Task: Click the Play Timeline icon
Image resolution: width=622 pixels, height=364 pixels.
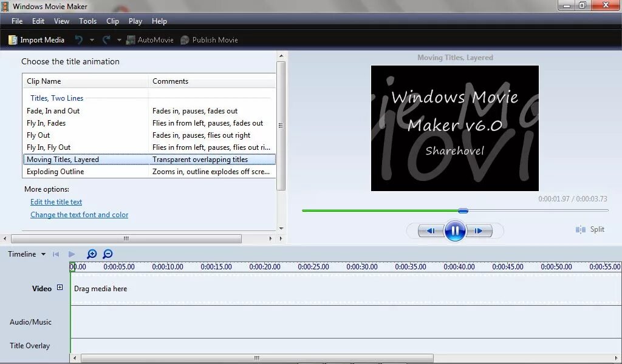Action: 72,254
